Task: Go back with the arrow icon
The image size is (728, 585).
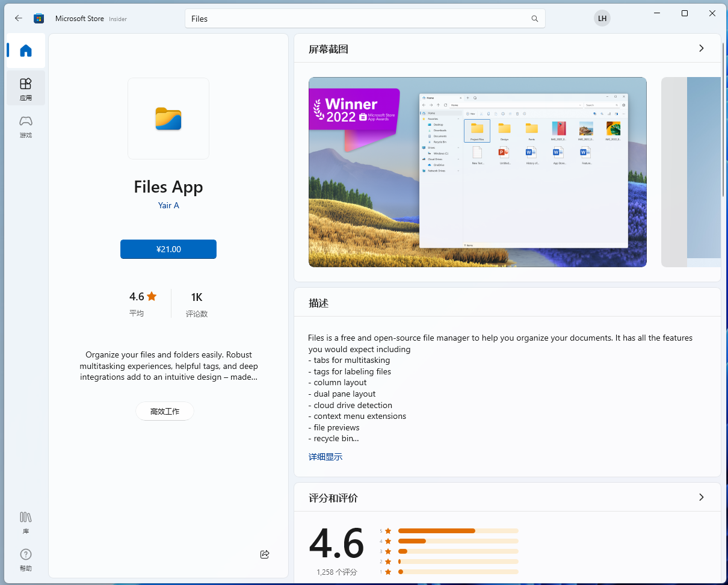Action: [x=19, y=18]
